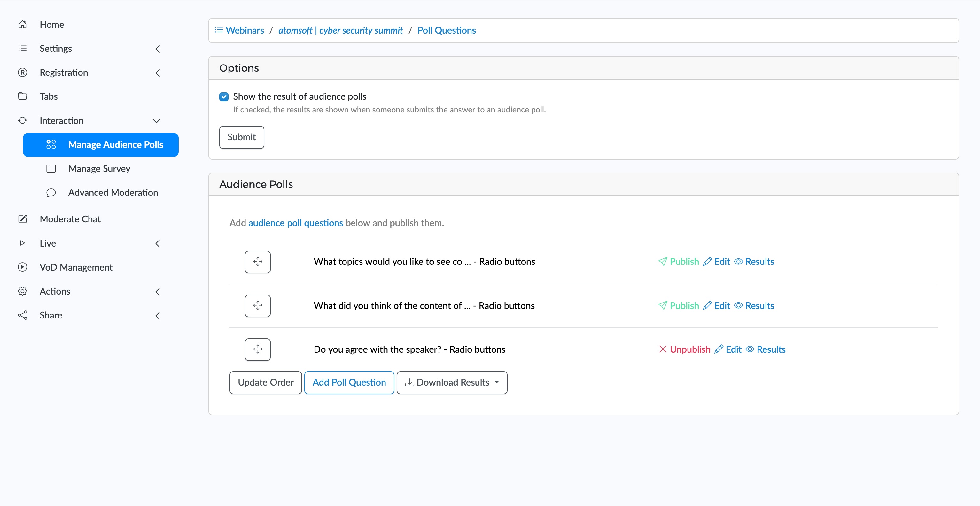Expand the Actions menu chevron
Screen dimensions: 980x506
(158, 292)
